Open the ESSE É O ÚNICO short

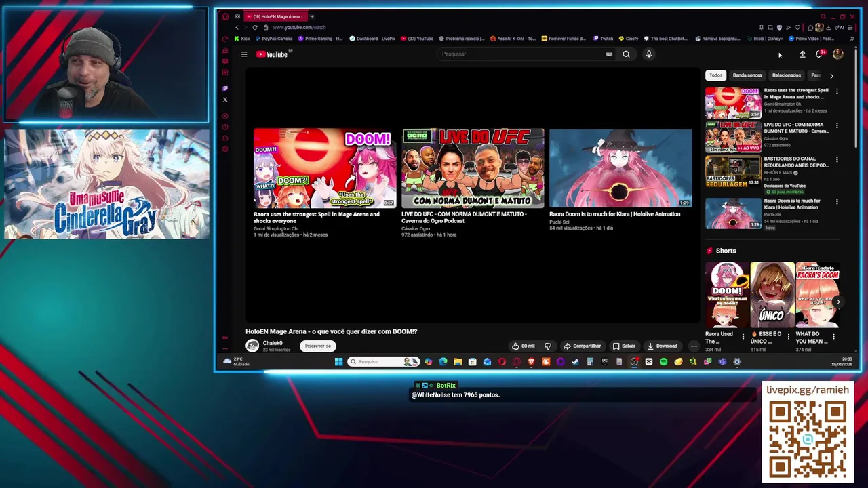[772, 295]
